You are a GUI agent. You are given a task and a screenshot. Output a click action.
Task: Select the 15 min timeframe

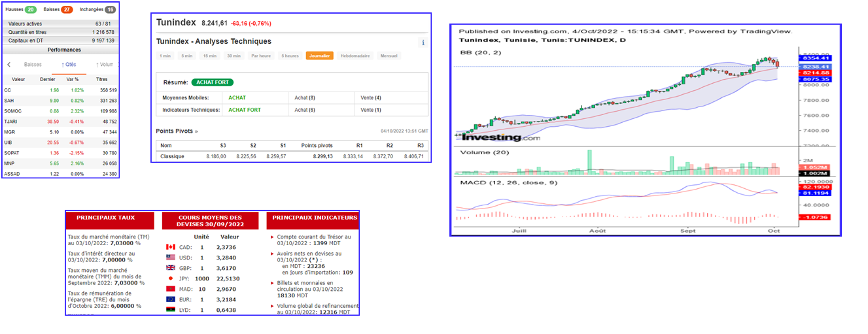point(209,56)
